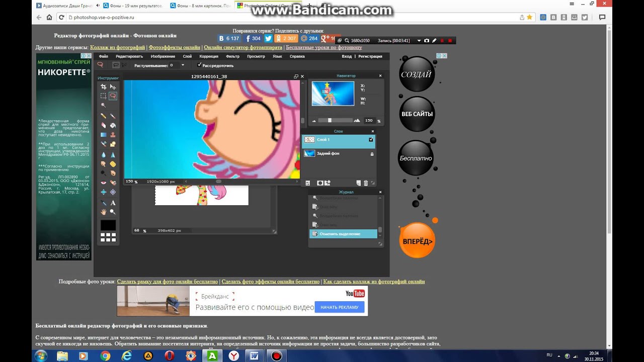Select the Red Eye reduction tool

(104, 182)
